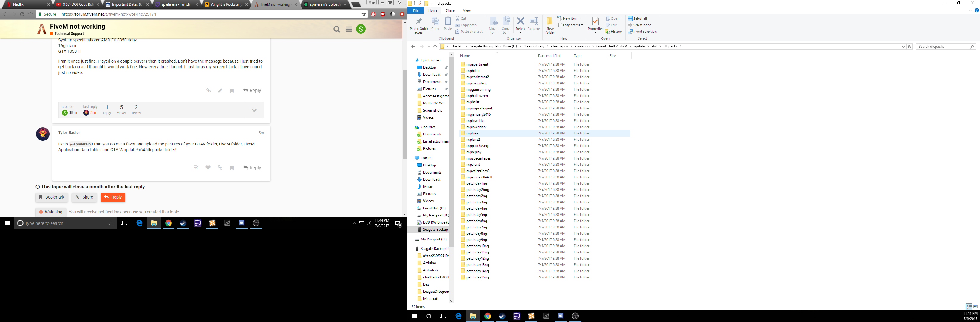Click the orange Reply button

(113, 197)
